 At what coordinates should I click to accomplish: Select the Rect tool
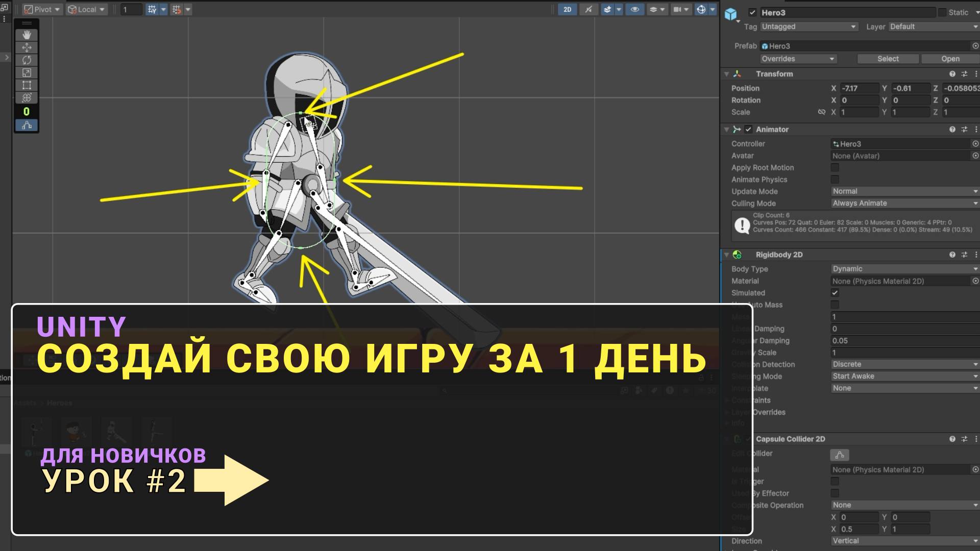[x=27, y=85]
